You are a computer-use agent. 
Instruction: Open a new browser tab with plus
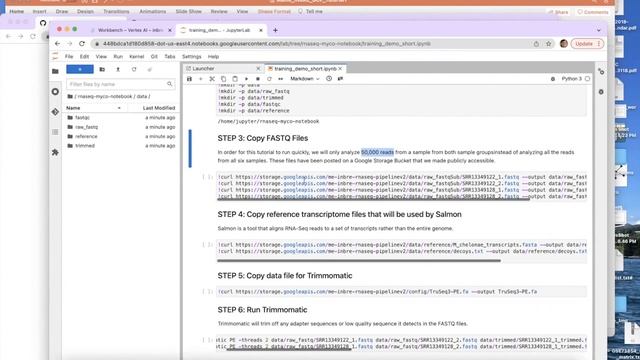275,30
